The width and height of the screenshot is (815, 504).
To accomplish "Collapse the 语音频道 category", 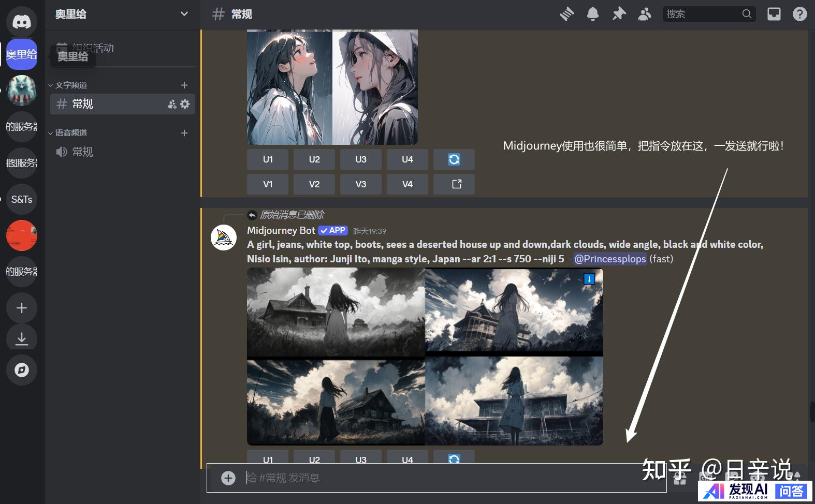I will coord(68,133).
